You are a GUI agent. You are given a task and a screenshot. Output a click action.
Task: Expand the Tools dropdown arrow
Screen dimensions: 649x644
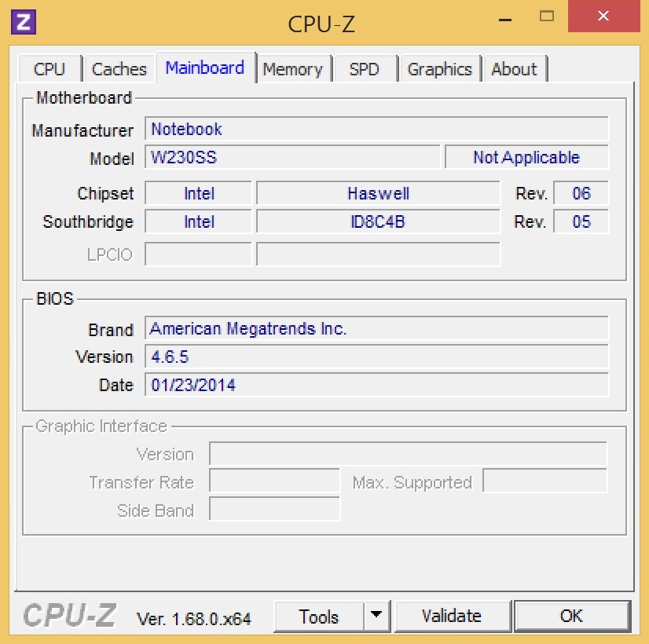tap(376, 616)
